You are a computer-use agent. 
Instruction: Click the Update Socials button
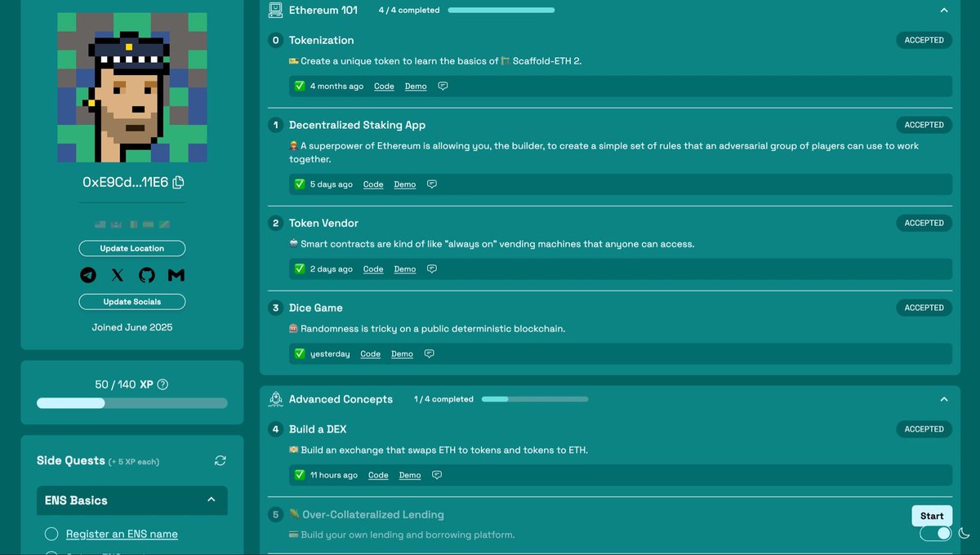point(132,302)
